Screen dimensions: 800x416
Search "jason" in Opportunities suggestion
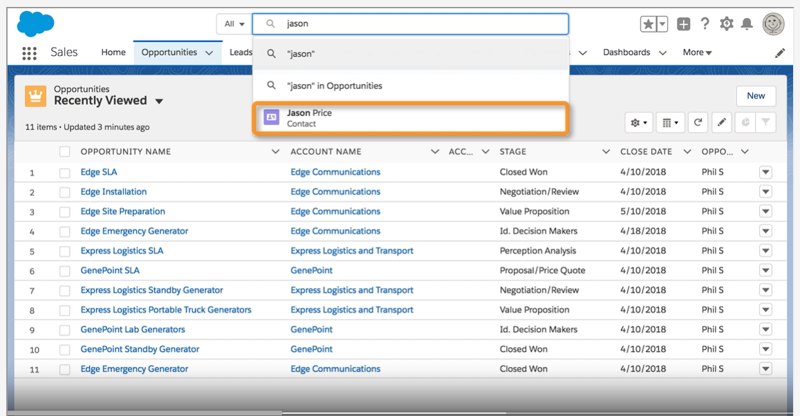click(x=411, y=86)
